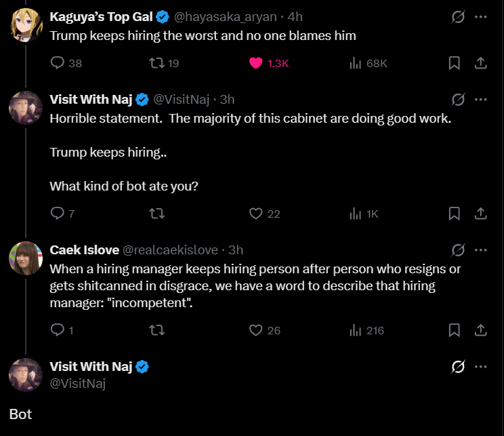This screenshot has width=504, height=436.
Task: Open more options on the bottom 'Bot' tweet
Action: point(481,367)
